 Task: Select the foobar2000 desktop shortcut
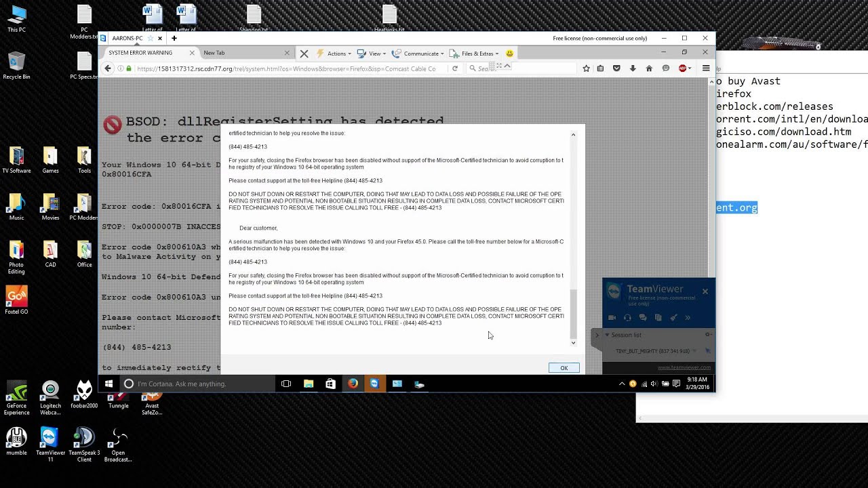pyautogui.click(x=84, y=394)
